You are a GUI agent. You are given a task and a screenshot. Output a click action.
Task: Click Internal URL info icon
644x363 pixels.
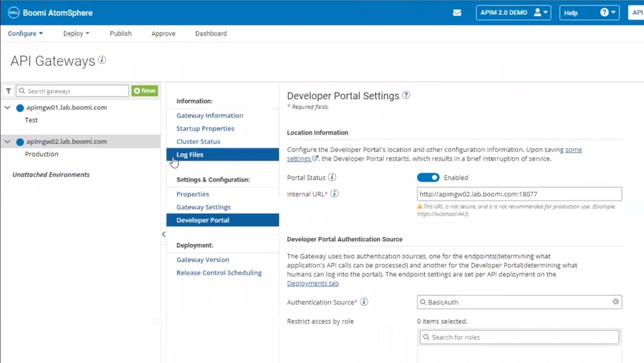[x=334, y=194]
